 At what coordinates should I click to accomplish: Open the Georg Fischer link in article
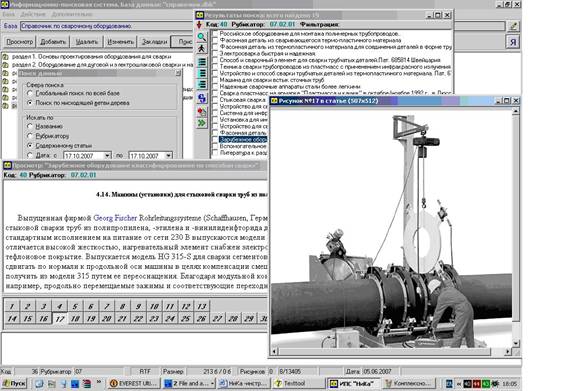click(115, 218)
